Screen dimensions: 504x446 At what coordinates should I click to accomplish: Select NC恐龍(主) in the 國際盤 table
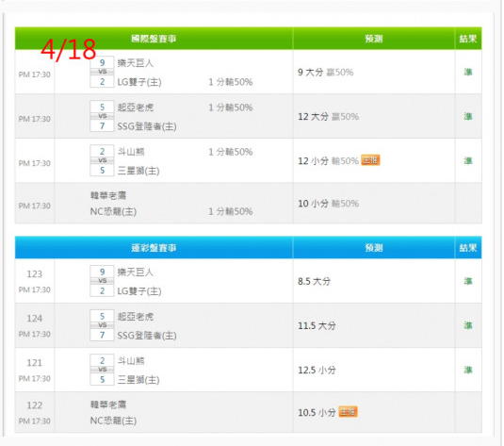(x=113, y=212)
